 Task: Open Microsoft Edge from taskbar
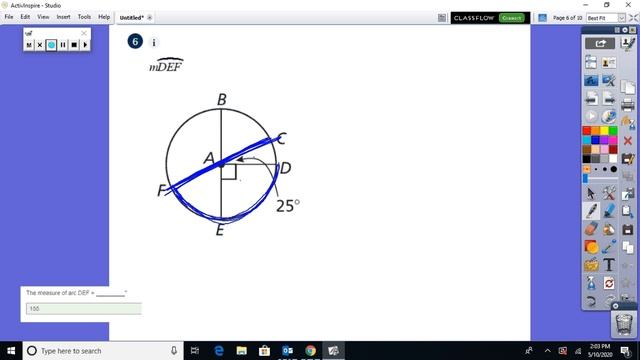(219, 351)
